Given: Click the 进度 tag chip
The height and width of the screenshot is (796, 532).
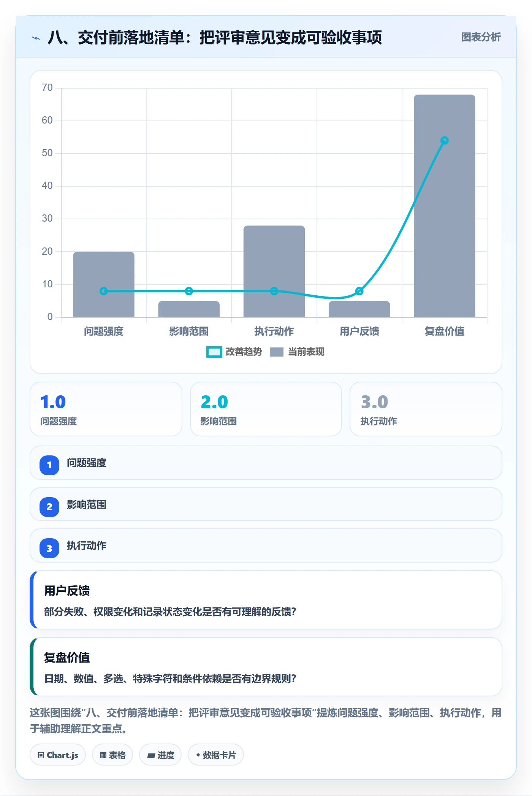Looking at the screenshot, I should point(160,755).
